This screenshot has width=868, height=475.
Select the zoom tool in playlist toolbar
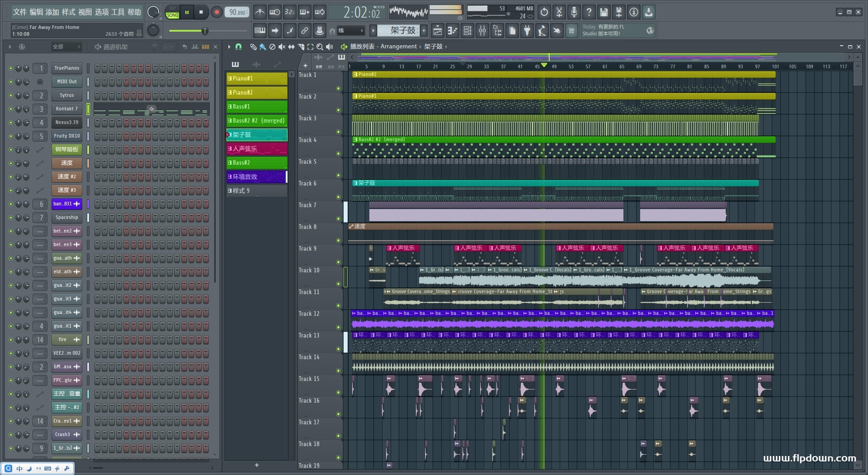(x=320, y=47)
